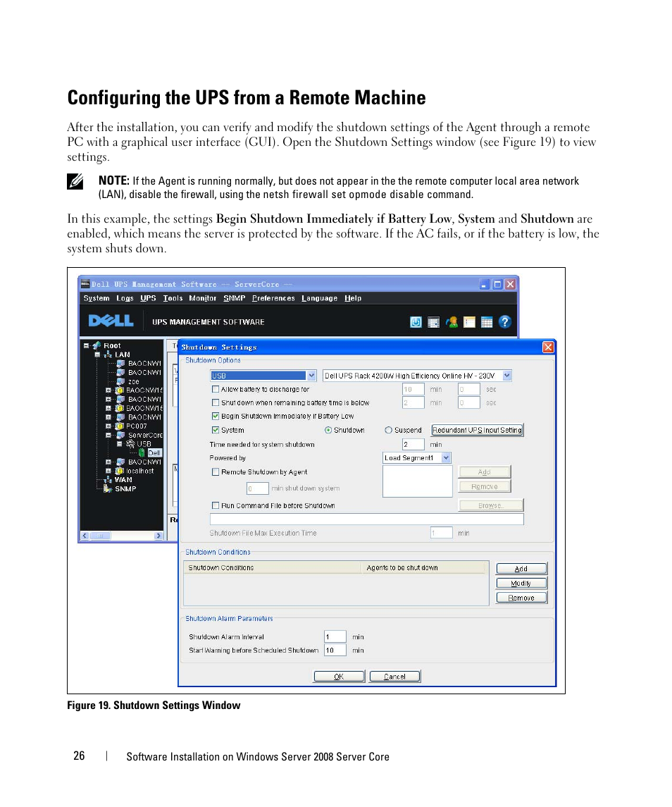This screenshot has width=672, height=807.
Task: Expand the PC007 tree node
Action: 108,426
